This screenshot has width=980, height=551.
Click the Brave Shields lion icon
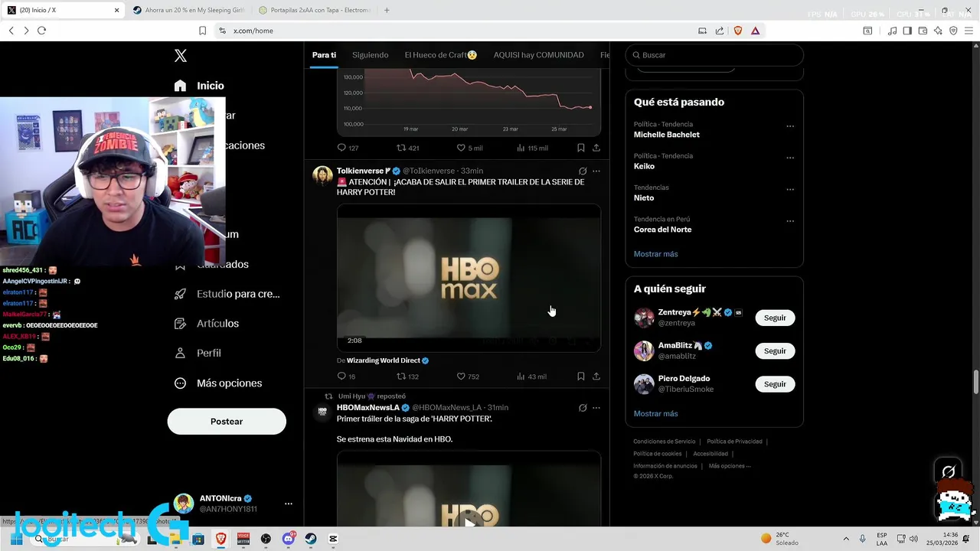(x=738, y=31)
